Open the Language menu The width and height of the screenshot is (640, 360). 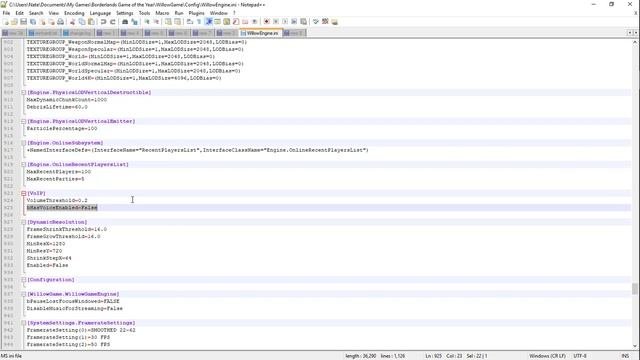(x=100, y=13)
